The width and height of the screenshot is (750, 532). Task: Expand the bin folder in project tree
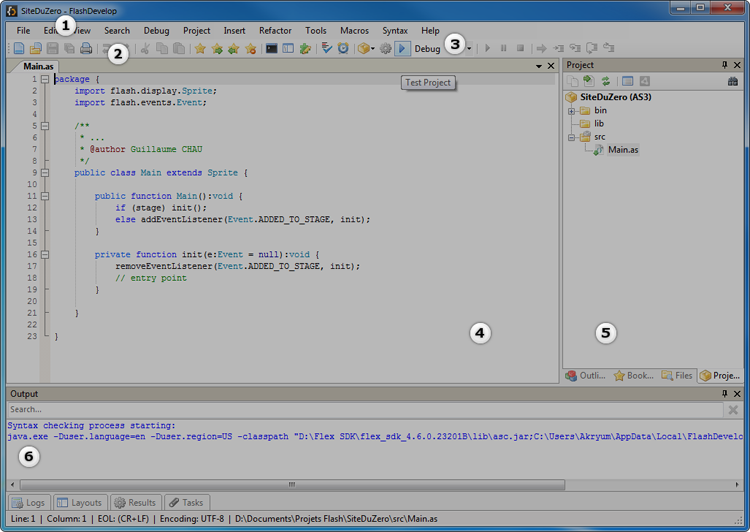[x=572, y=111]
